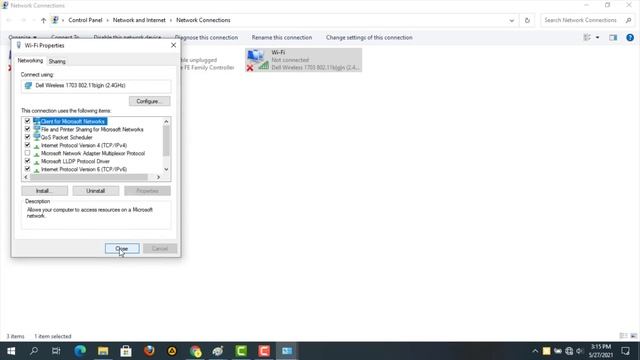Viewport: 640px width, 360px height.
Task: Select Internet Protocol Version 6 item
Action: tap(84, 169)
